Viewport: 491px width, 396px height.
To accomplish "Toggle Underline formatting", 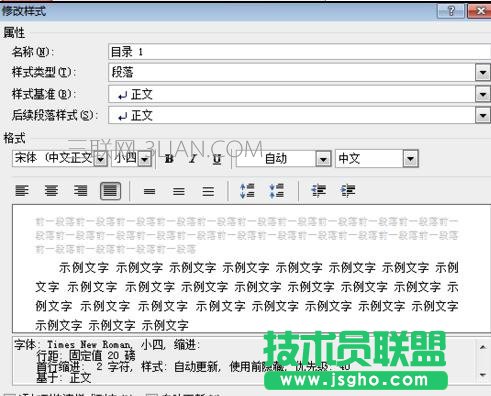I will pos(217,159).
